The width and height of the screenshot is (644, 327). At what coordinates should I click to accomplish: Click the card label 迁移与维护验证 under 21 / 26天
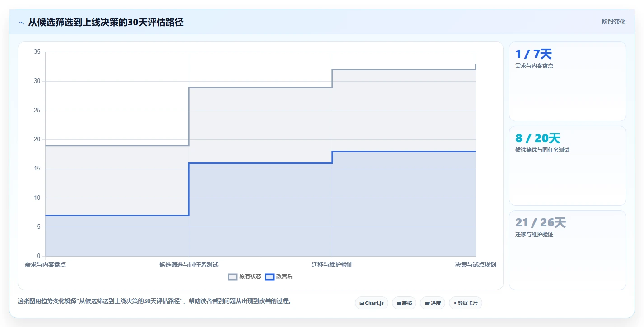point(534,235)
